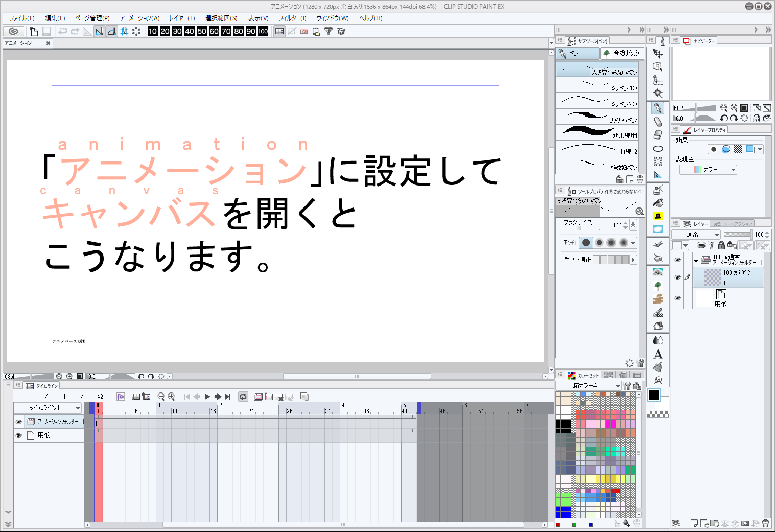This screenshot has width=775, height=532.
Task: Rotate navigator view left
Action: [724, 118]
